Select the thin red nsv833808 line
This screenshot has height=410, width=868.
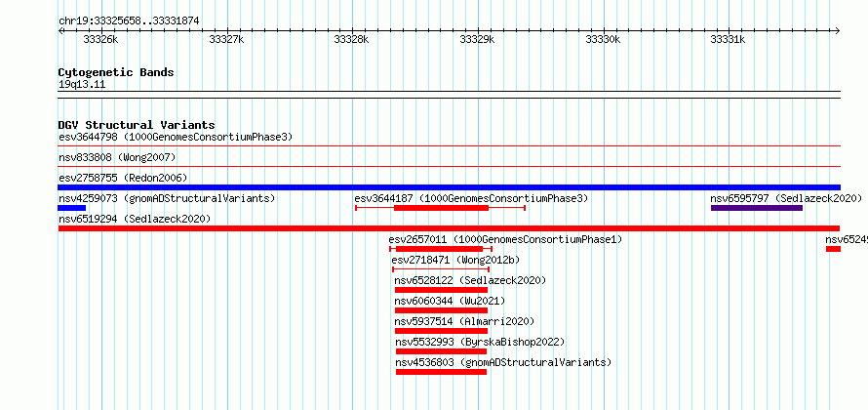[x=449, y=166]
